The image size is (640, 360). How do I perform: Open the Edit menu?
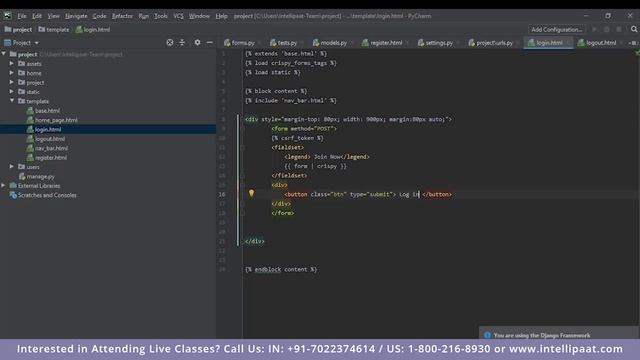[37, 16]
